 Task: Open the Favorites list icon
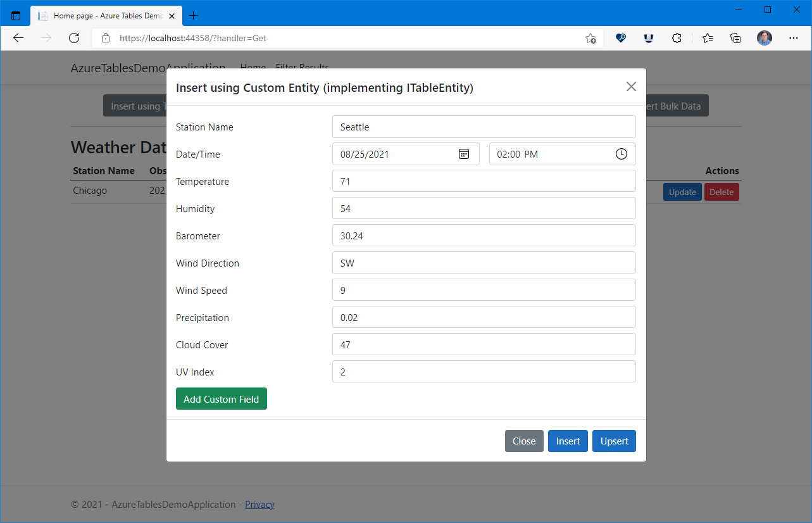(x=707, y=38)
